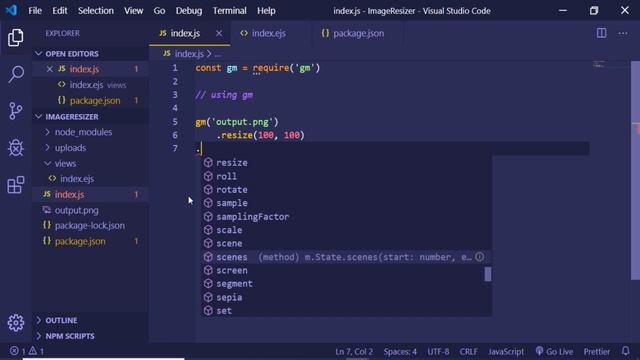The height and width of the screenshot is (360, 640).
Task: Select the rotate suggestion
Action: (347, 189)
